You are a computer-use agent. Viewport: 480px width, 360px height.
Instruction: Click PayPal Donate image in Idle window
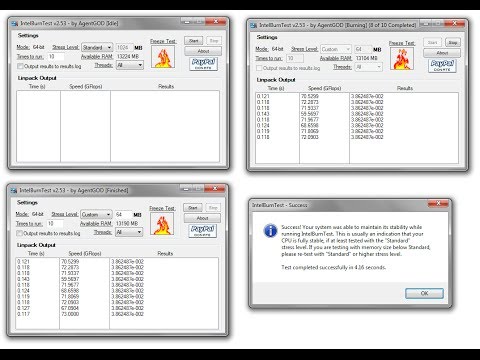(203, 63)
